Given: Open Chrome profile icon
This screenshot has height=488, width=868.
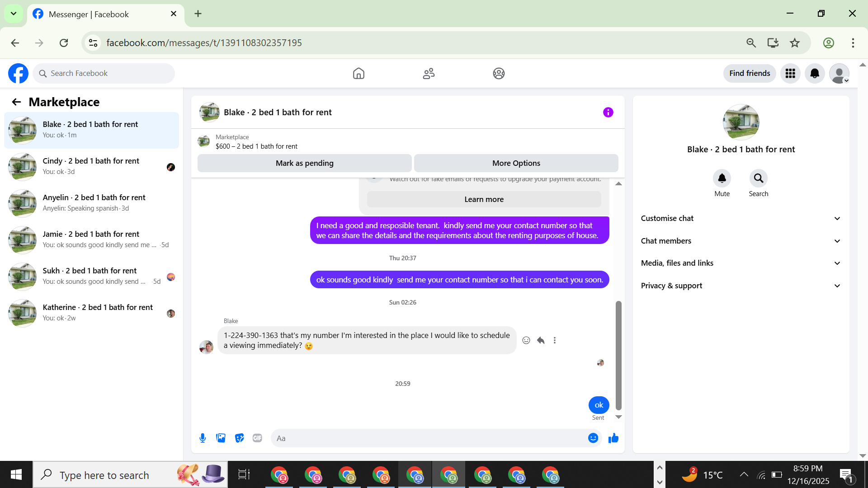Looking at the screenshot, I should click(x=829, y=43).
